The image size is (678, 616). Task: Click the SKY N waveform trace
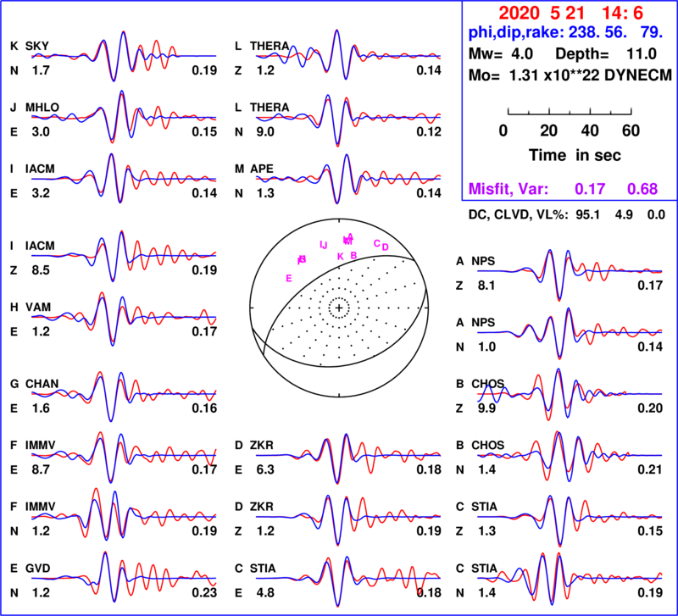pos(124,56)
